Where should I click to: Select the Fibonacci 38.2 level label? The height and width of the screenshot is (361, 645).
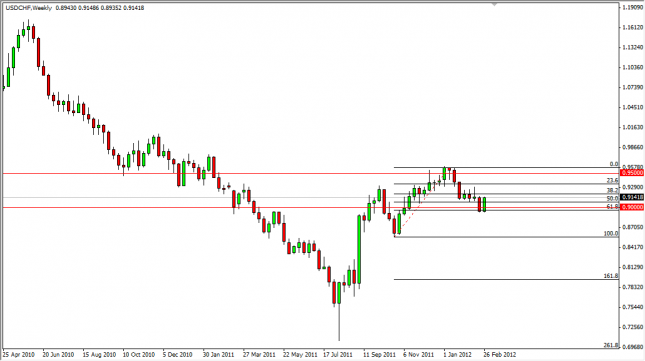coord(613,190)
